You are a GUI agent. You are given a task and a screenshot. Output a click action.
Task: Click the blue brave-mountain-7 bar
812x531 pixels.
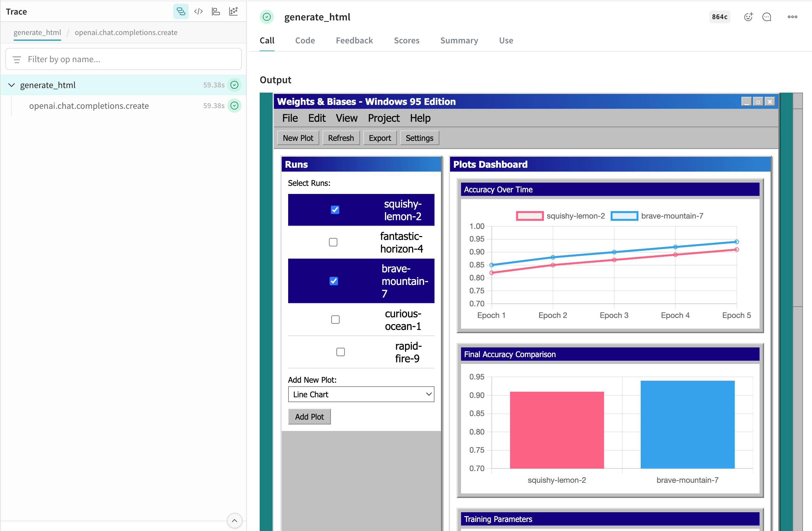pos(687,424)
